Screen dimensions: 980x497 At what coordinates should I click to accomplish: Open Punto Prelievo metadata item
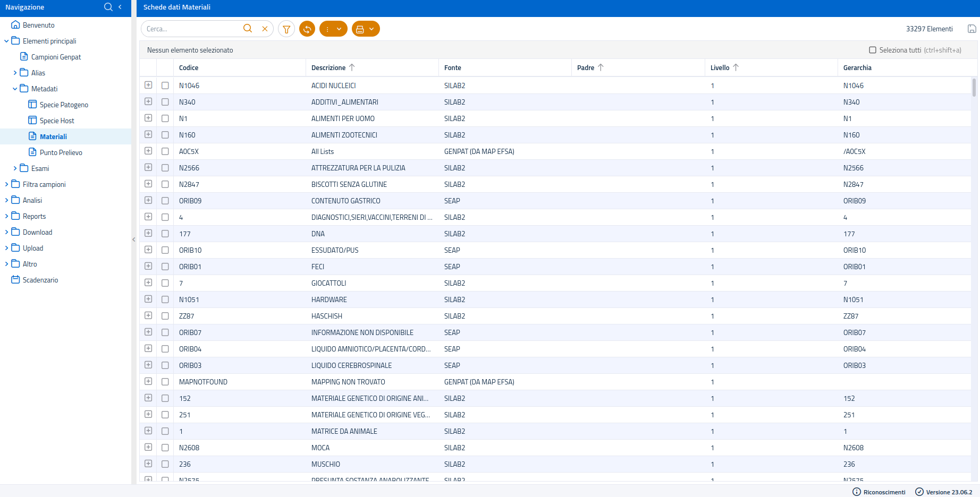pyautogui.click(x=61, y=152)
